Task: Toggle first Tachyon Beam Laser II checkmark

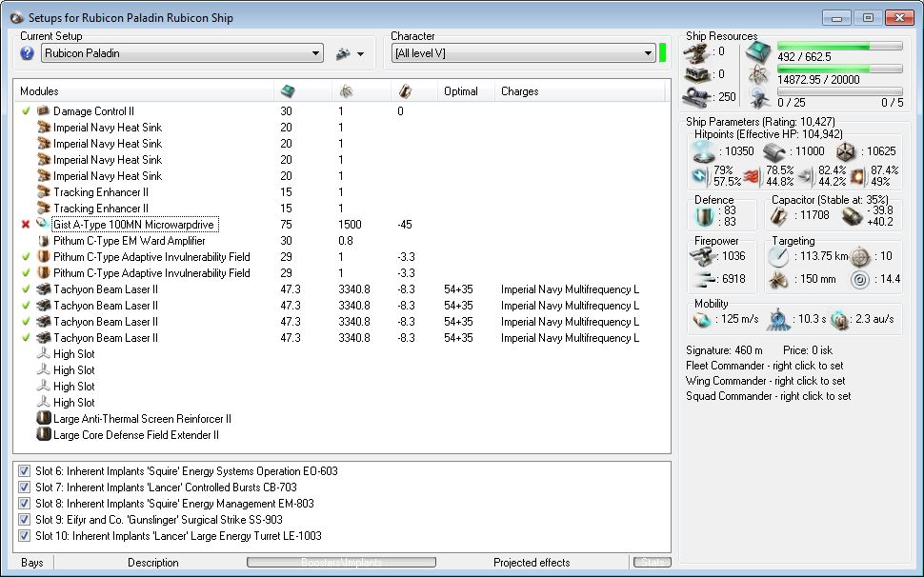Action: (x=26, y=289)
